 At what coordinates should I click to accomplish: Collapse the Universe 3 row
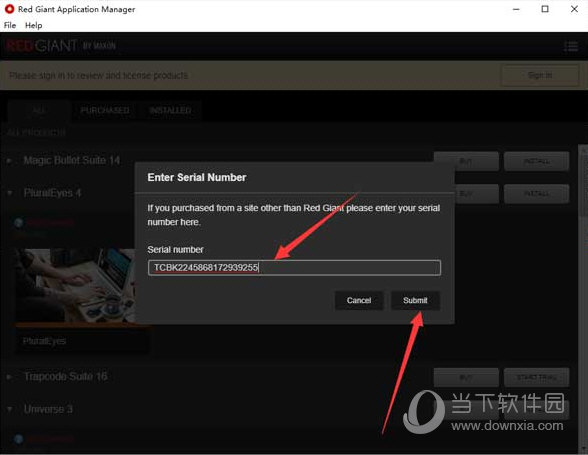pos(9,409)
